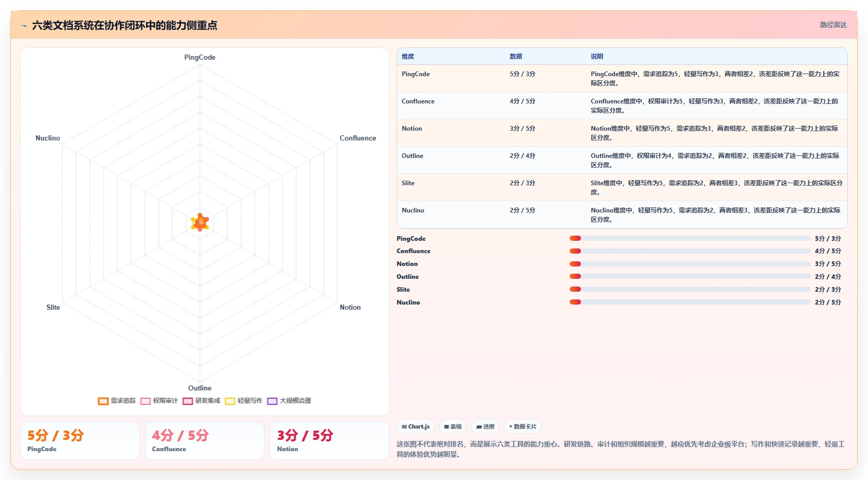Viewport: 868px width, 480px height.
Task: Click the Confluence axis label on the radar
Action: point(358,138)
